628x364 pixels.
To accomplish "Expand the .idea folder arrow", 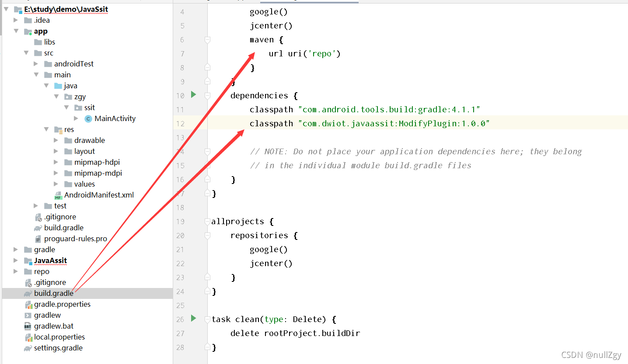I will [16, 20].
